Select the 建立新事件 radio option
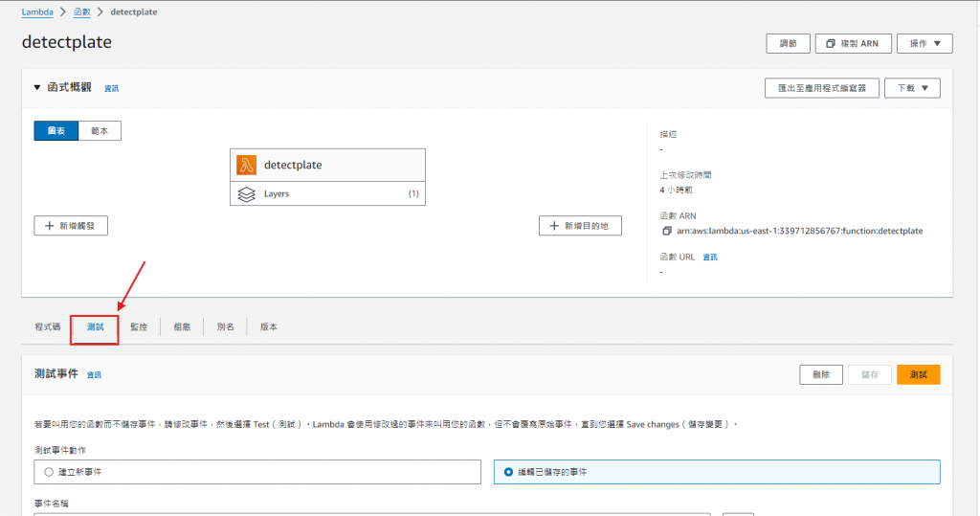 click(50, 472)
